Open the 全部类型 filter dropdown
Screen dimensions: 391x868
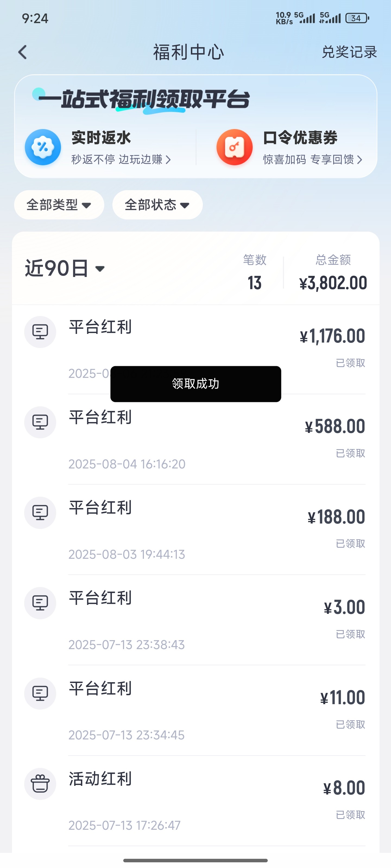click(59, 205)
